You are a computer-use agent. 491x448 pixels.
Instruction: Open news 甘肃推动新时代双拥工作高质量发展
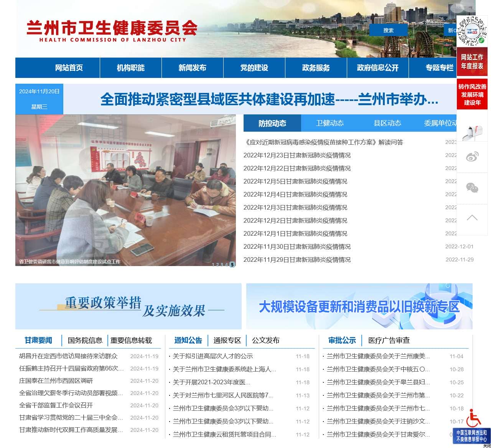pyautogui.click(x=71, y=430)
